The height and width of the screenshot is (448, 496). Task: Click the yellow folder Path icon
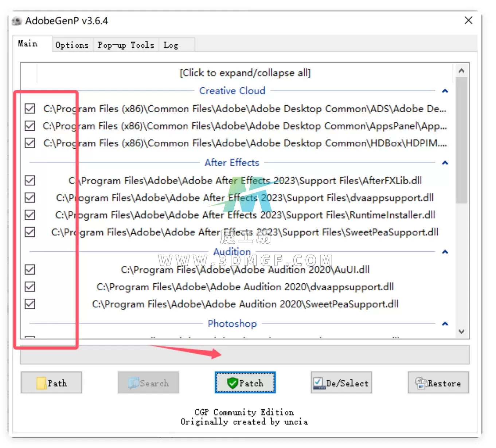[x=41, y=383]
